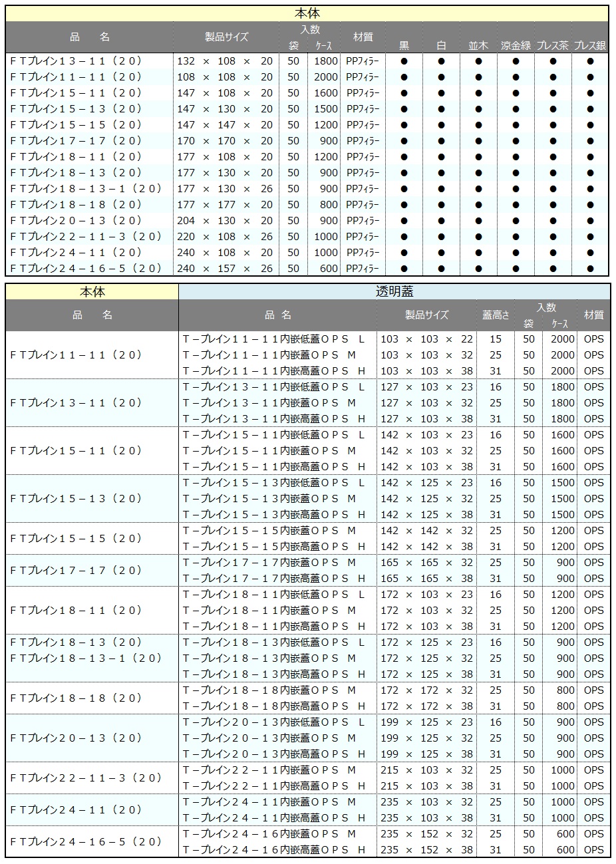Click the 黒 dot for ＦＴプレイン１３－１１（２０）

[x=404, y=61]
